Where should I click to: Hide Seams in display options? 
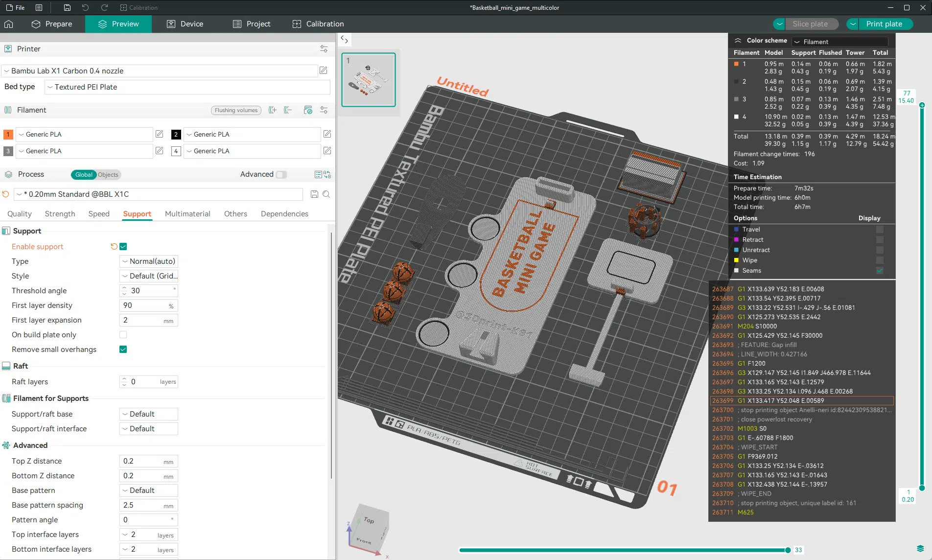click(880, 271)
